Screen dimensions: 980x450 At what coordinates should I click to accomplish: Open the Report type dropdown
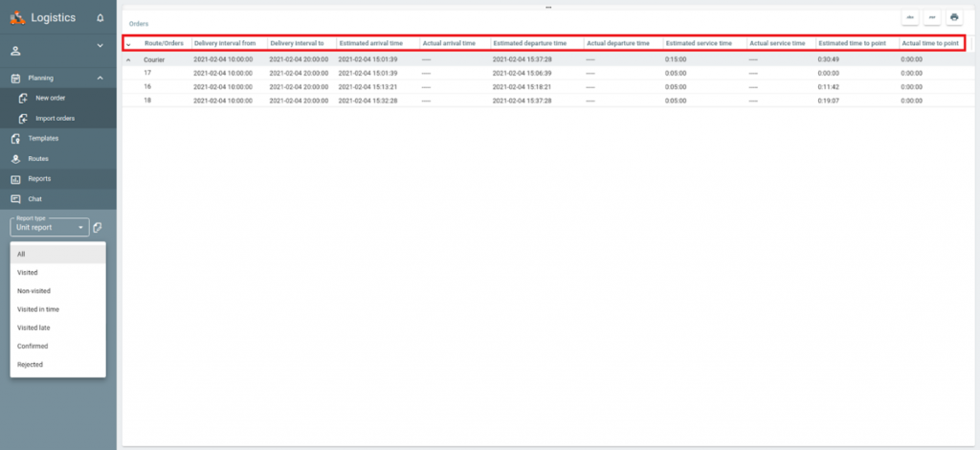[x=50, y=227]
